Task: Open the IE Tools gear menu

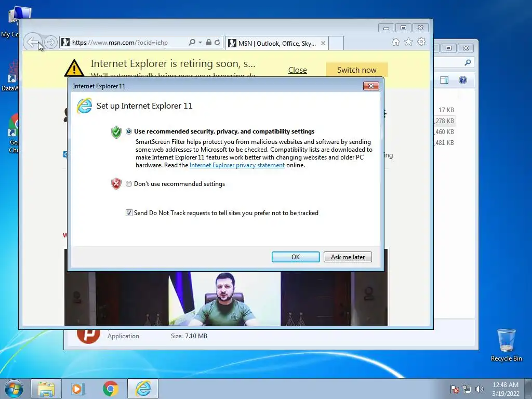Action: point(421,42)
